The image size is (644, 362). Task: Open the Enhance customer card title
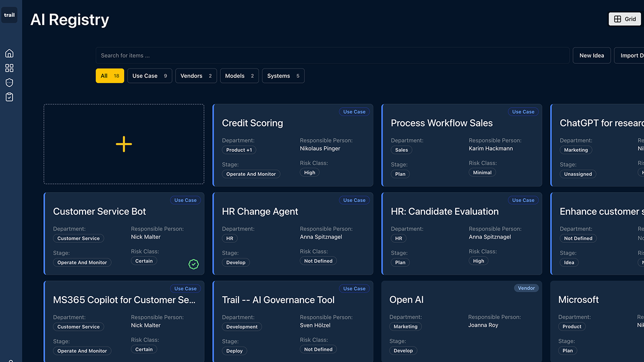tap(602, 212)
